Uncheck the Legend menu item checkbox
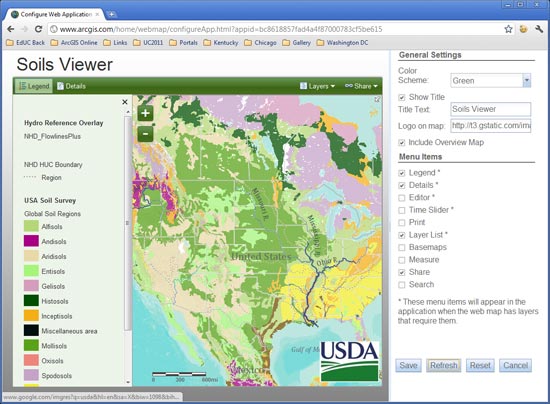550x404 pixels. [402, 173]
